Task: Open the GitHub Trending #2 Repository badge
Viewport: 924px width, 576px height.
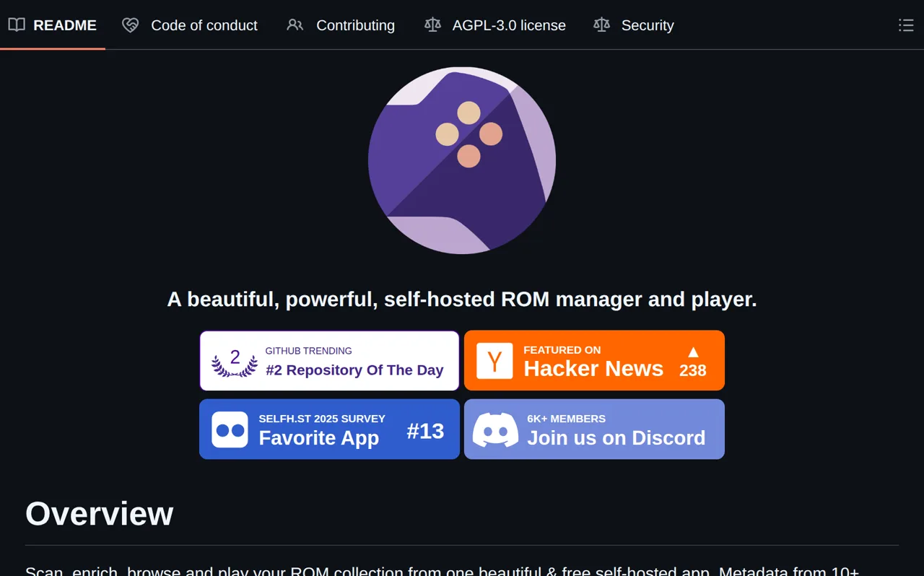Action: pyautogui.click(x=329, y=361)
